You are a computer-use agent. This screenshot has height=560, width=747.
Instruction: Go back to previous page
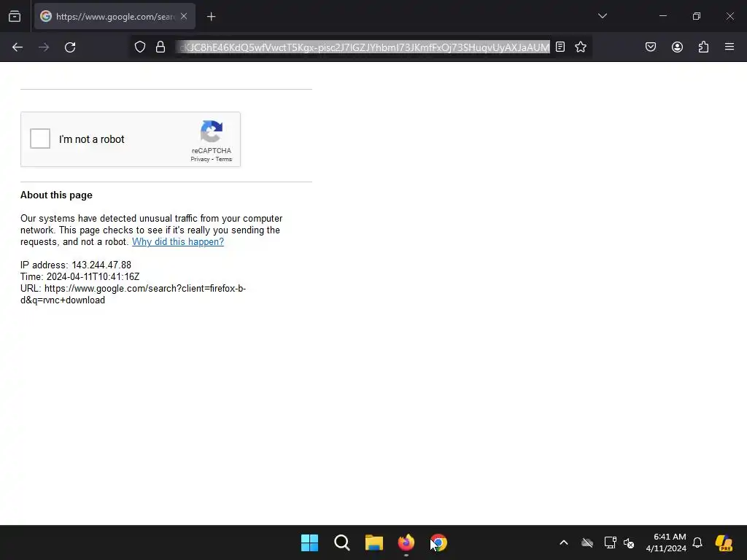point(18,47)
